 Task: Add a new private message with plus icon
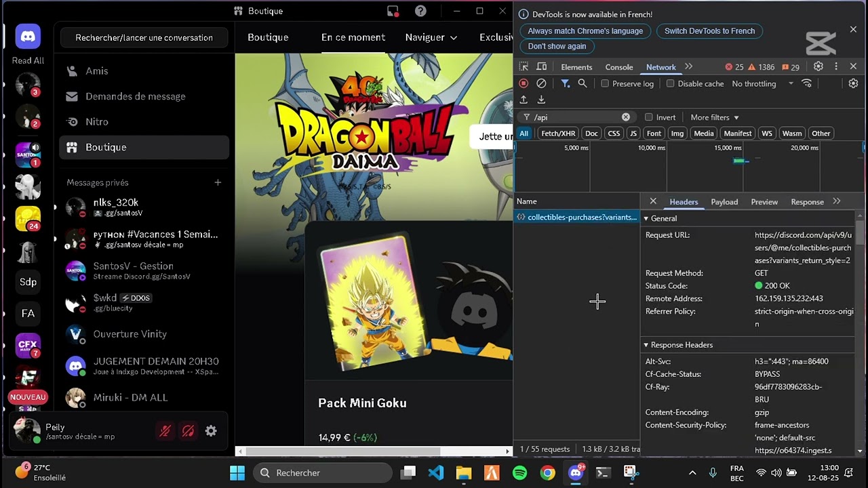(218, 182)
